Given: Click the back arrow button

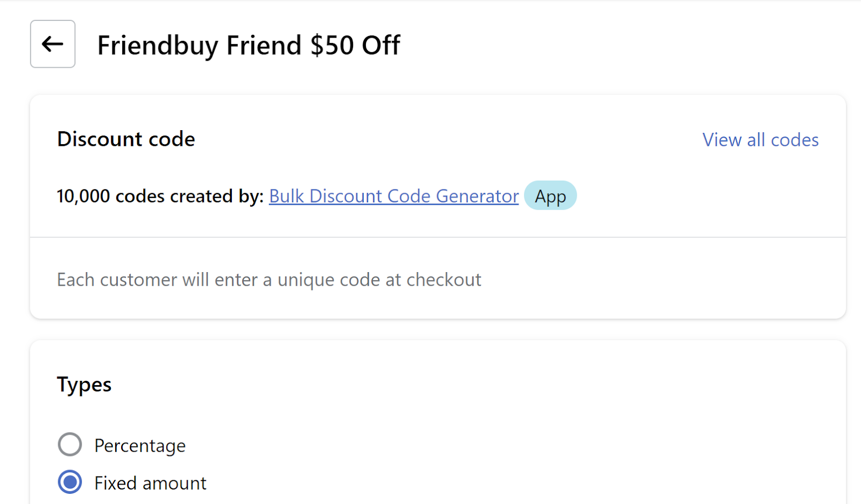Looking at the screenshot, I should coord(53,44).
